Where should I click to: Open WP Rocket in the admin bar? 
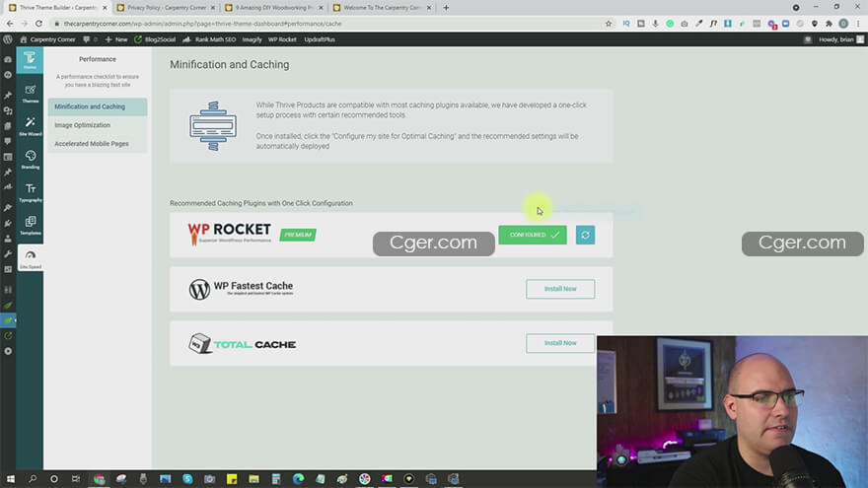tap(282, 39)
